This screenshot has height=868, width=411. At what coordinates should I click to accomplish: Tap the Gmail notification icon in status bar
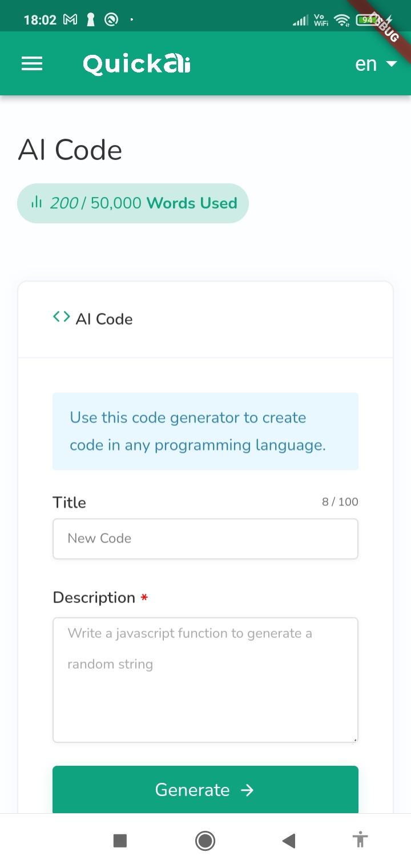click(70, 20)
